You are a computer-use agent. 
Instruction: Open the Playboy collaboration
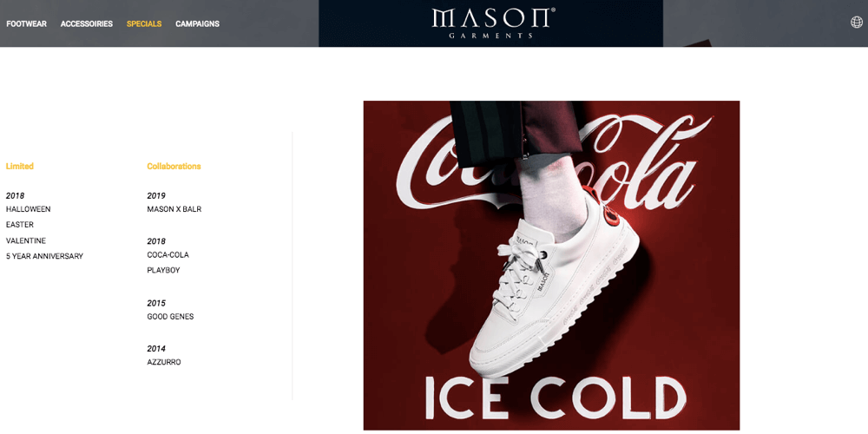tap(163, 270)
